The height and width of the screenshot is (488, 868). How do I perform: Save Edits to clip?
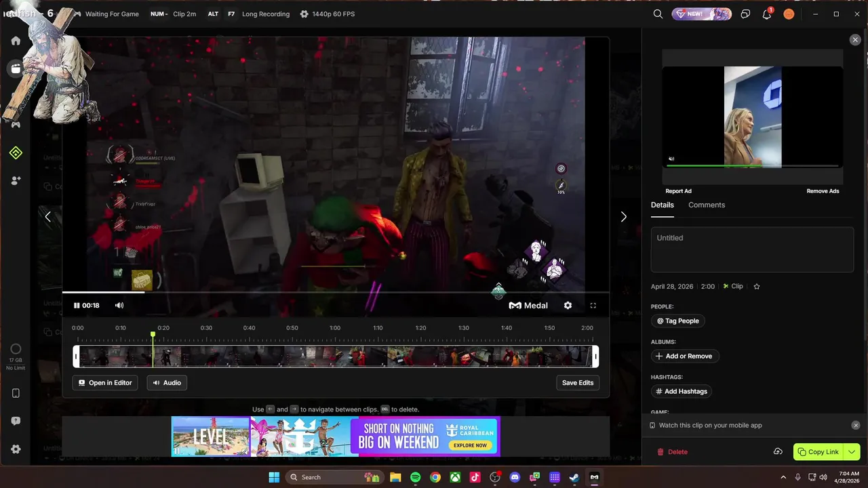pyautogui.click(x=578, y=383)
